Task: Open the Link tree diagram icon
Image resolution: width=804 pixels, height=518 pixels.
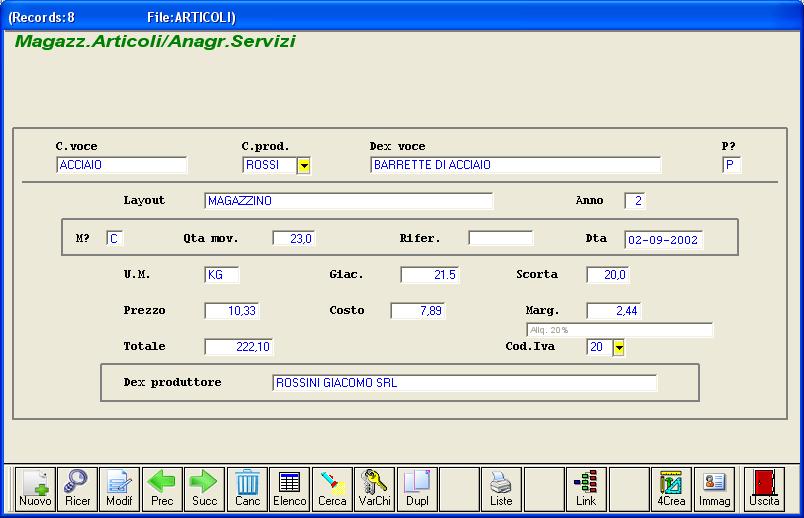Action: pyautogui.click(x=586, y=489)
